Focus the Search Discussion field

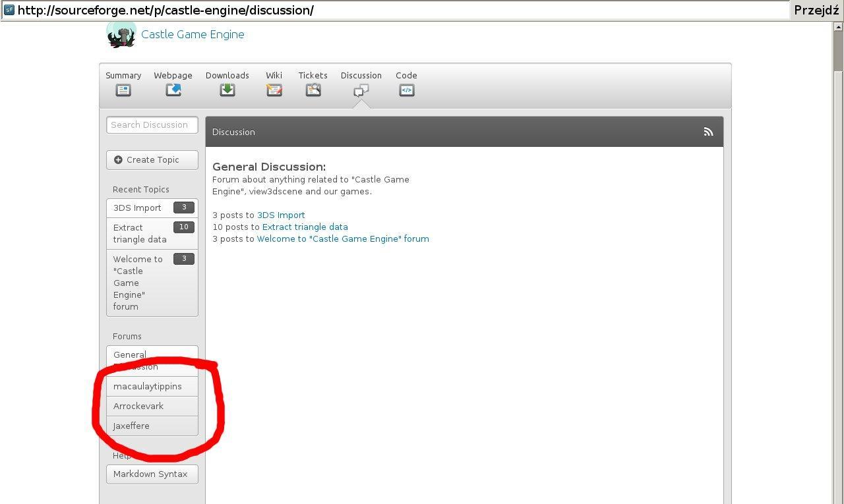click(x=152, y=125)
